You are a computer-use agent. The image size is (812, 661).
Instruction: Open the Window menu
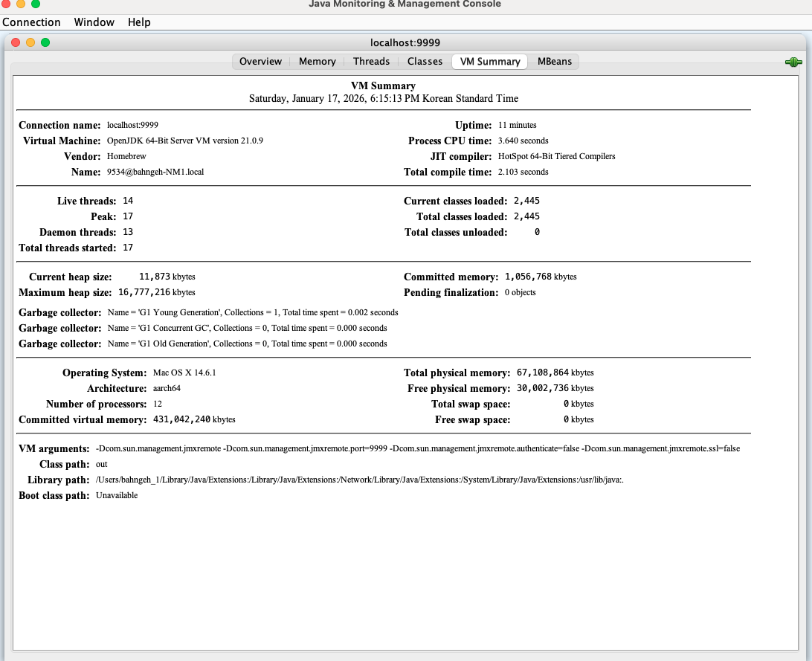(x=94, y=22)
